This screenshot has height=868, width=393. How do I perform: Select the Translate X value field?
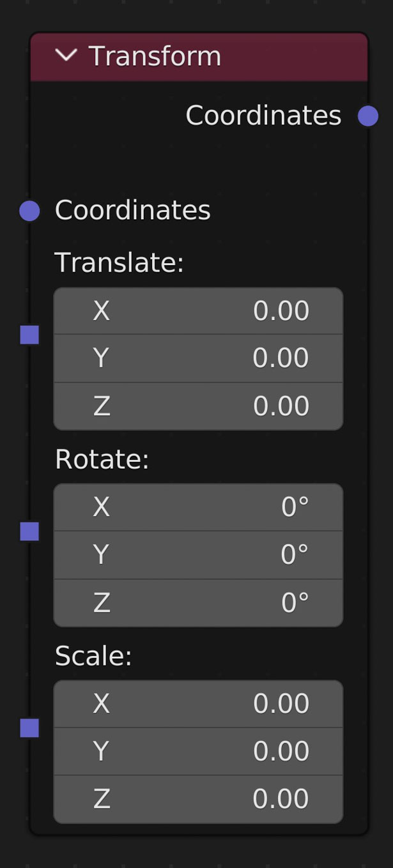(198, 311)
